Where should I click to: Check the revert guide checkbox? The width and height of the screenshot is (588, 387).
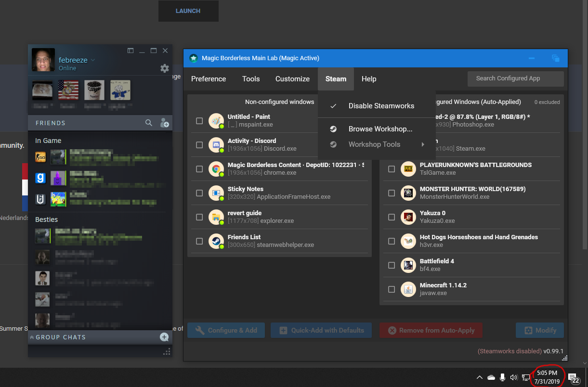[x=199, y=217]
